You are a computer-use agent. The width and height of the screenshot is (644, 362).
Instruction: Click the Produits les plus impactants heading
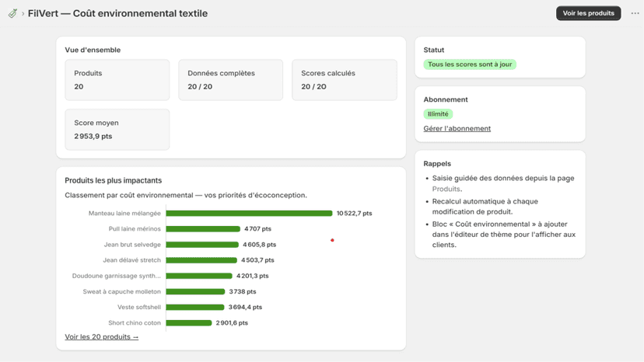pos(113,180)
